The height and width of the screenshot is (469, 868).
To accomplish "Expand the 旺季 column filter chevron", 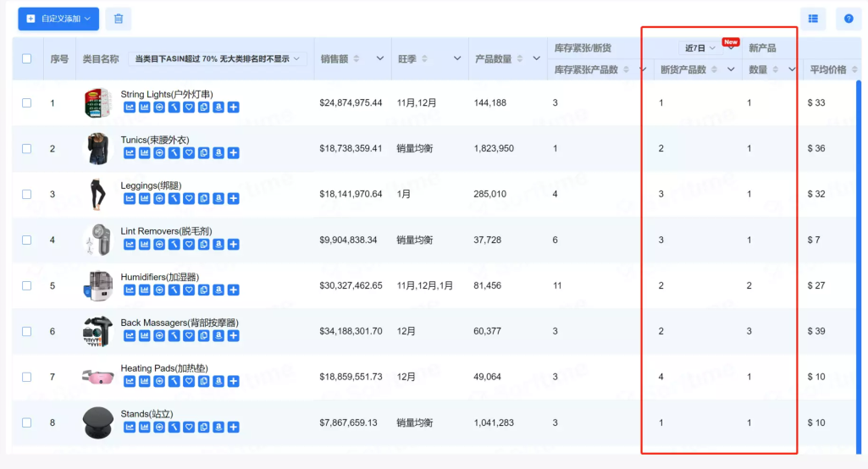I will pyautogui.click(x=457, y=59).
